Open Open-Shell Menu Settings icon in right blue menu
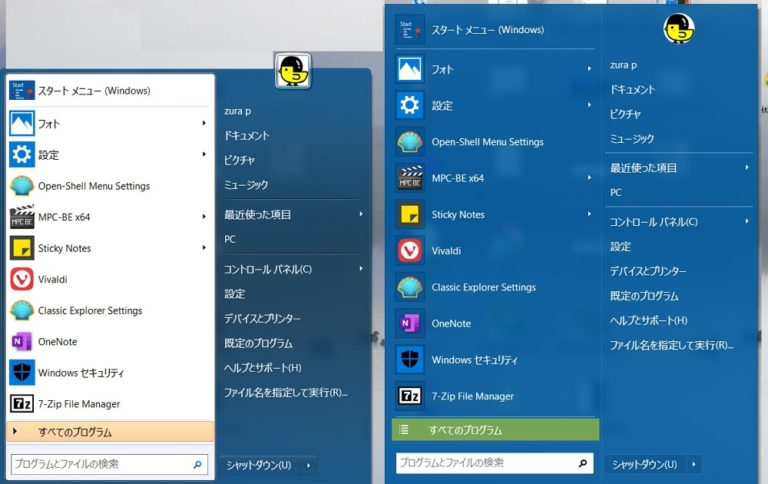This screenshot has width=768, height=484. click(409, 142)
